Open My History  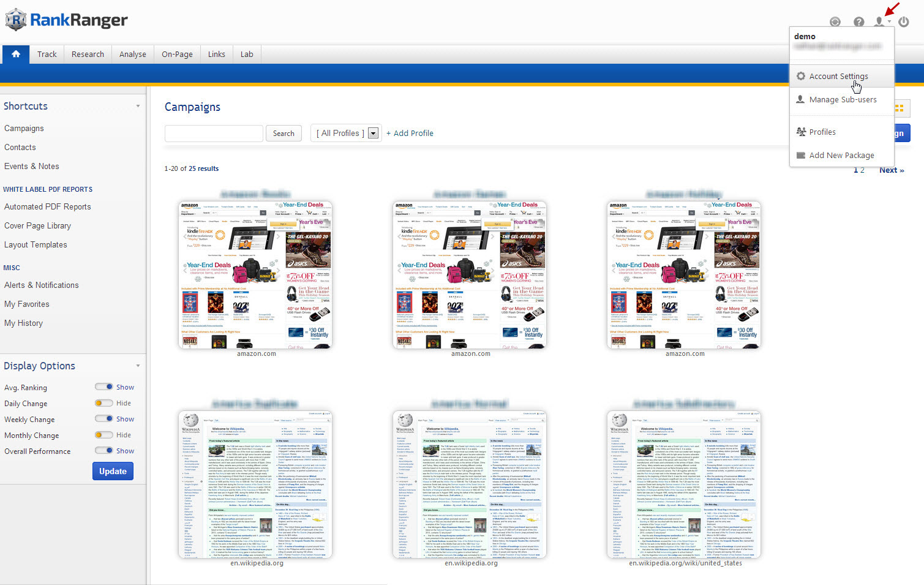pyautogui.click(x=23, y=323)
